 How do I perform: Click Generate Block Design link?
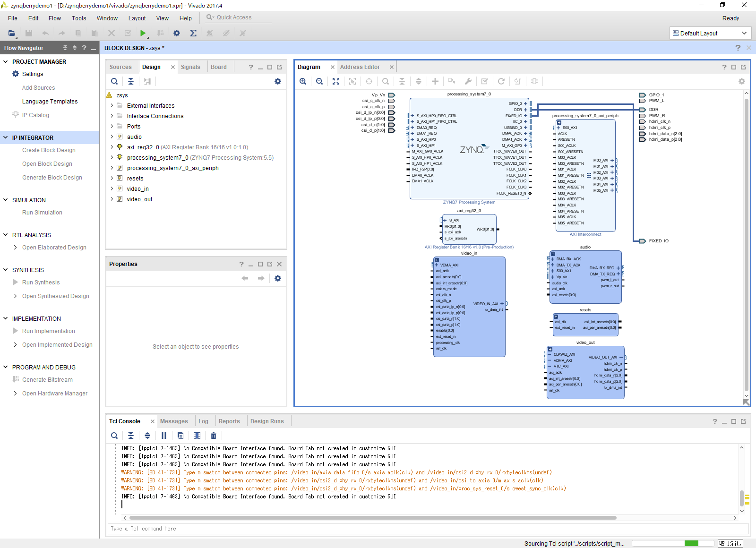(x=52, y=178)
